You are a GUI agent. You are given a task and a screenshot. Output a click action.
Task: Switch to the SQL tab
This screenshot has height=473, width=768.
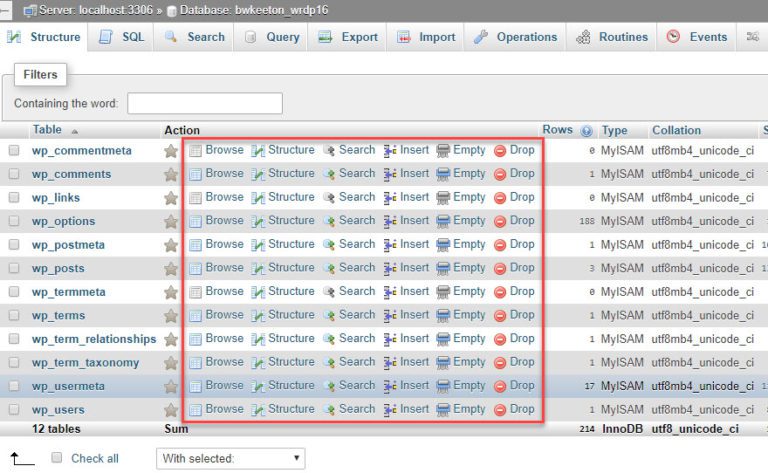122,37
